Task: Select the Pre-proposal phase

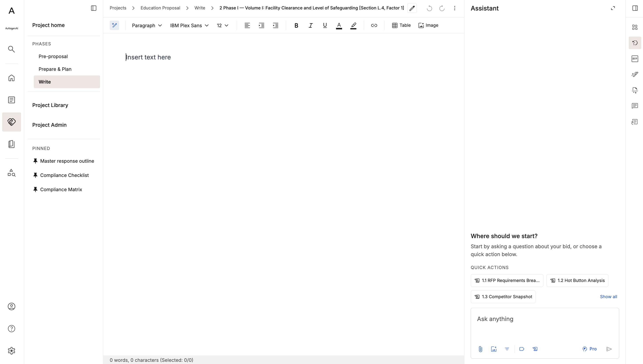Action: click(x=66, y=57)
